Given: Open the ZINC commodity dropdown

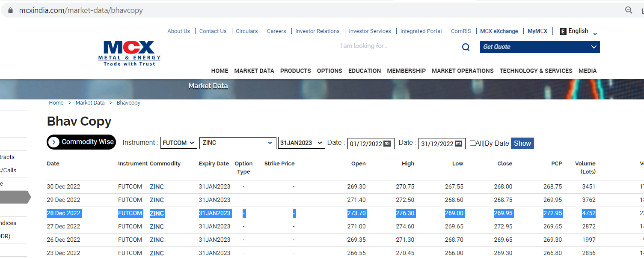Looking at the screenshot, I should [x=237, y=143].
